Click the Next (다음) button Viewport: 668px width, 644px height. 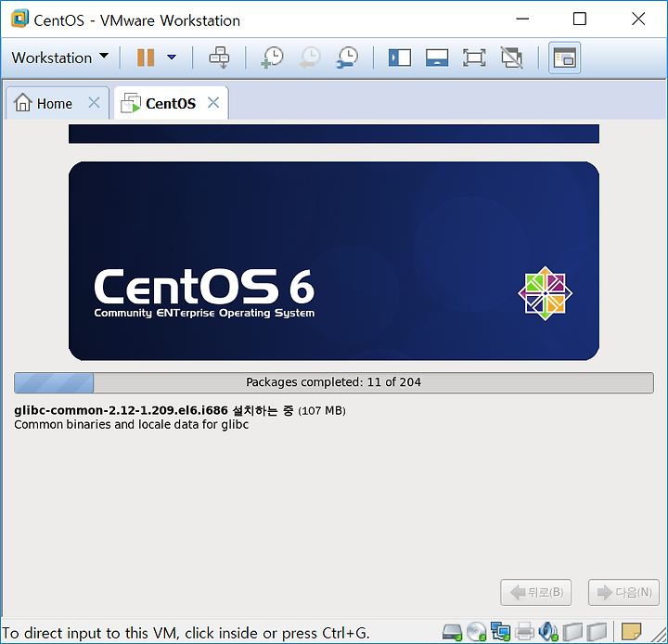tap(623, 592)
